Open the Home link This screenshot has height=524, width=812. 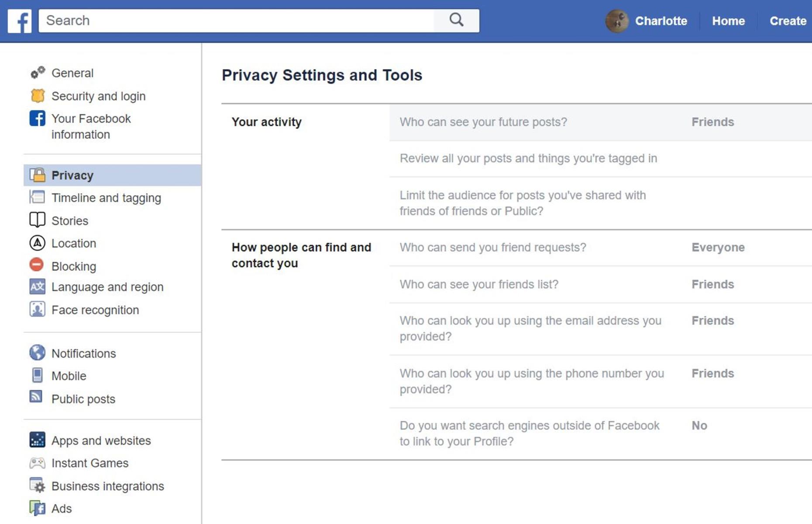728,21
